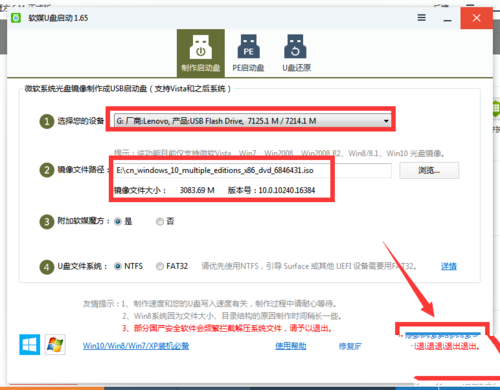Switch to the PE启动盘 tab
Image resolution: width=500 pixels, height=390 pixels.
click(x=248, y=53)
